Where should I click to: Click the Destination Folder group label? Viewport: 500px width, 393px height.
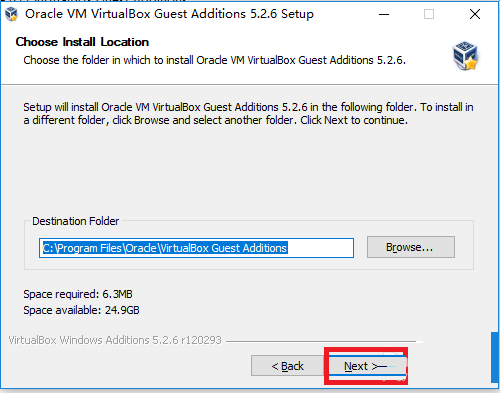coord(75,221)
